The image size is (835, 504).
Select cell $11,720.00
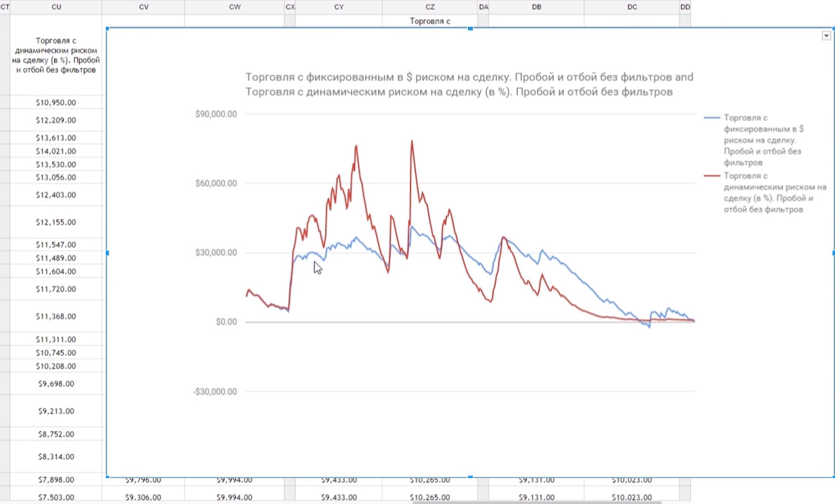point(56,289)
